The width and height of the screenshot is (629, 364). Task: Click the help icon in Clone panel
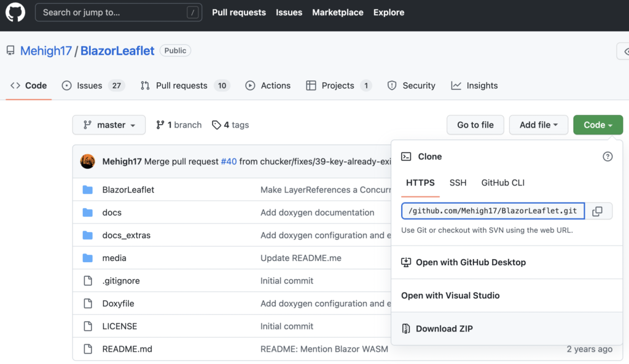(x=608, y=157)
